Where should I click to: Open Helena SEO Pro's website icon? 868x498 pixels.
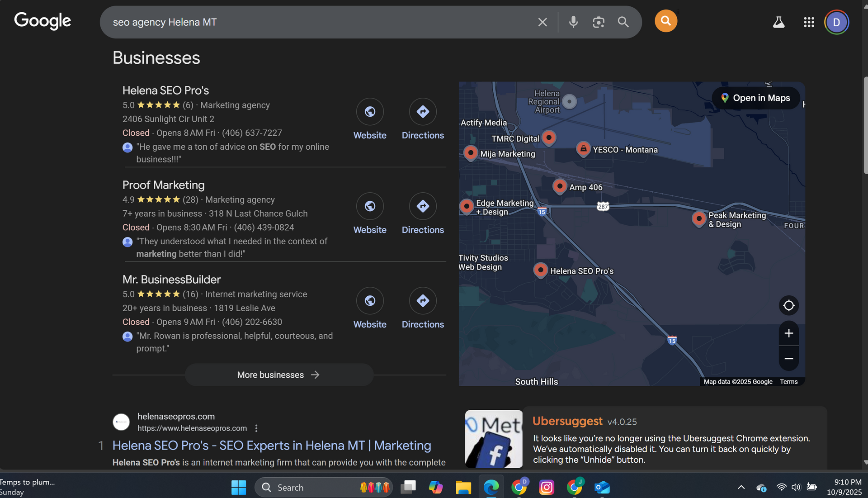pyautogui.click(x=370, y=112)
